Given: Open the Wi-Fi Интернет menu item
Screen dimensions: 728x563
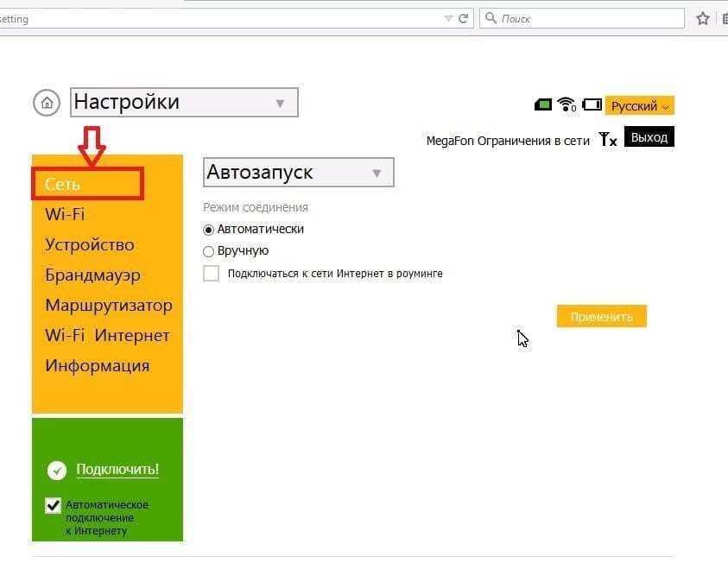Looking at the screenshot, I should pos(107,336).
